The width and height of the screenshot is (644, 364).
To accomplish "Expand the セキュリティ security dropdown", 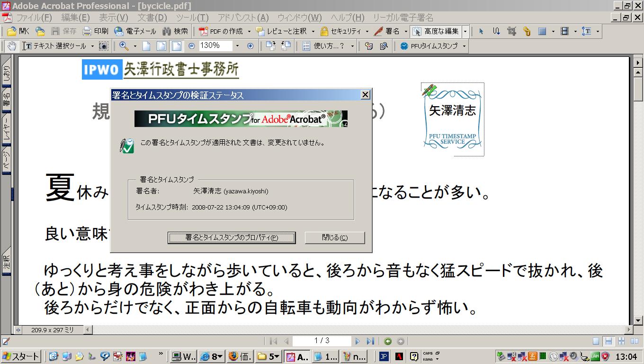I will 367,31.
